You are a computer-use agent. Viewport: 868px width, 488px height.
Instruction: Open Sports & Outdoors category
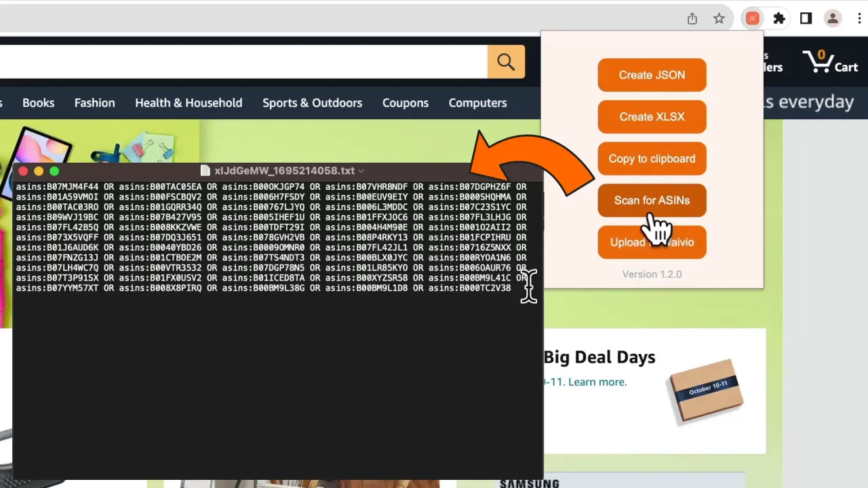(313, 103)
